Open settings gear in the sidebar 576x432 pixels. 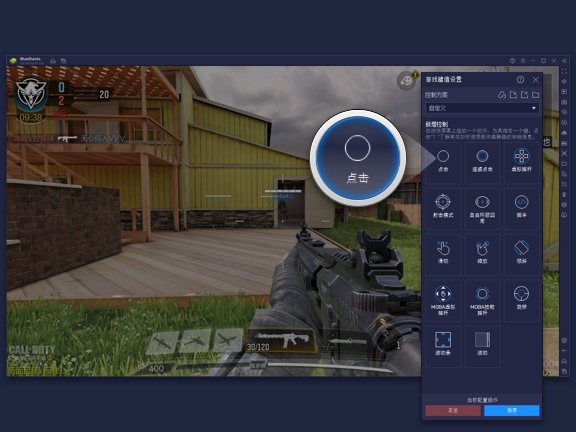pos(565,341)
